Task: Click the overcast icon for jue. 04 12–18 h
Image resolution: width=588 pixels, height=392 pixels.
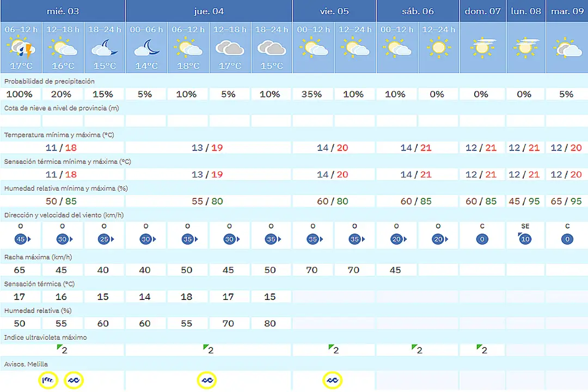Action: (x=230, y=48)
